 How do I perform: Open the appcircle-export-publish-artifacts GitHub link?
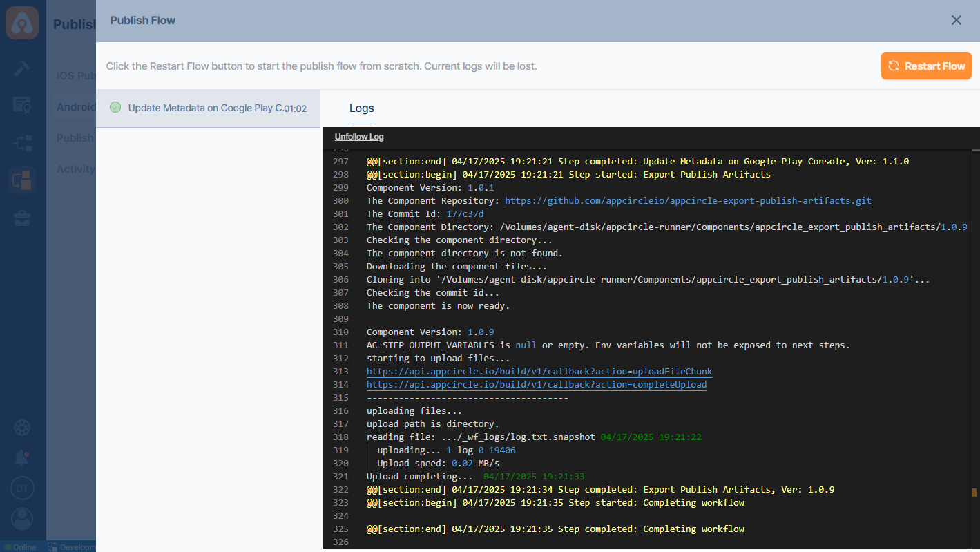(x=688, y=201)
